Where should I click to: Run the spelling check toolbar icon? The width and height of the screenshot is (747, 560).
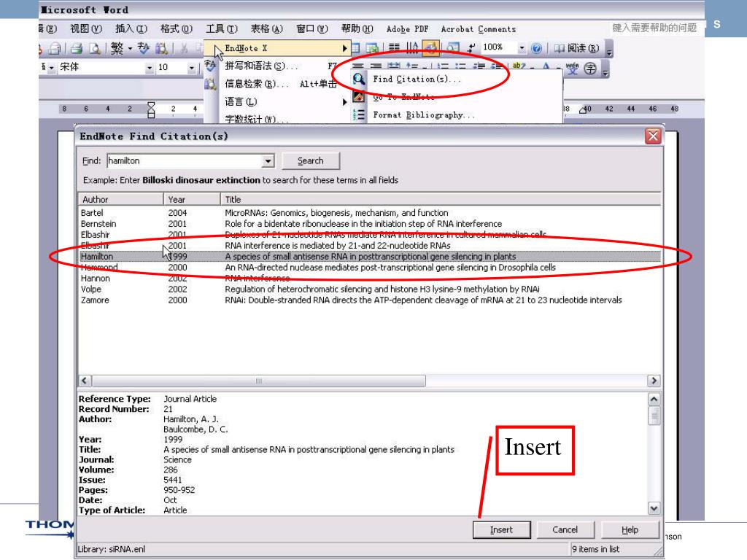pyautogui.click(x=144, y=48)
